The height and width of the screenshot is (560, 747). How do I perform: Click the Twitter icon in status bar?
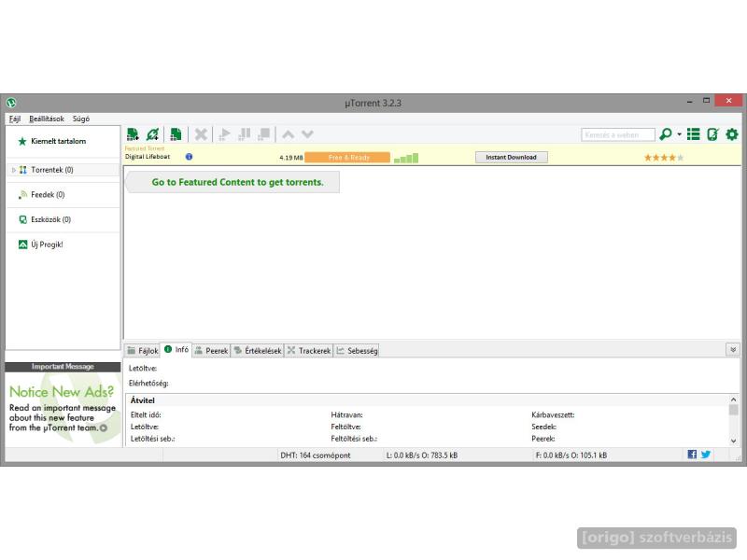point(706,455)
